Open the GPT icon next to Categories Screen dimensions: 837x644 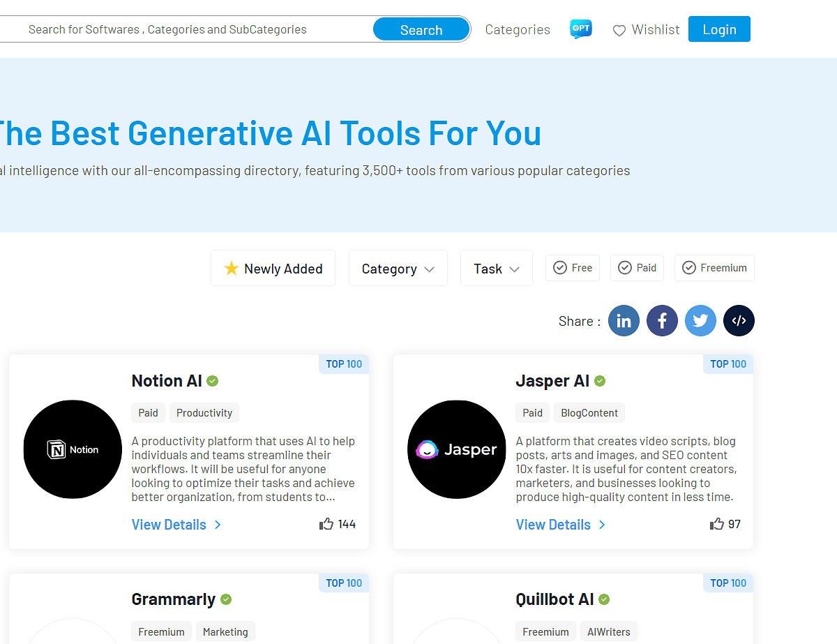[580, 29]
